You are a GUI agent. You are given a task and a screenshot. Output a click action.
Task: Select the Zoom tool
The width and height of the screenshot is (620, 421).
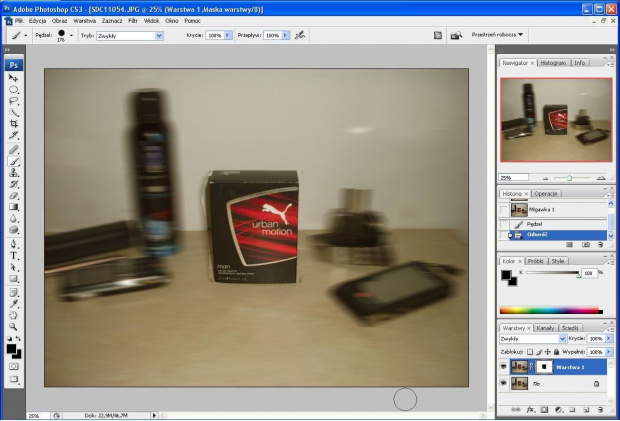pyautogui.click(x=13, y=327)
